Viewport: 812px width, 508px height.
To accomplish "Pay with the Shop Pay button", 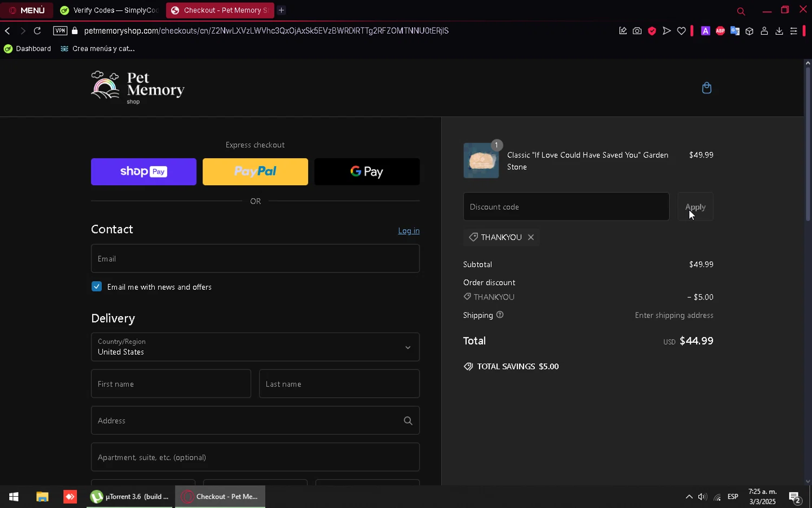I will point(143,172).
